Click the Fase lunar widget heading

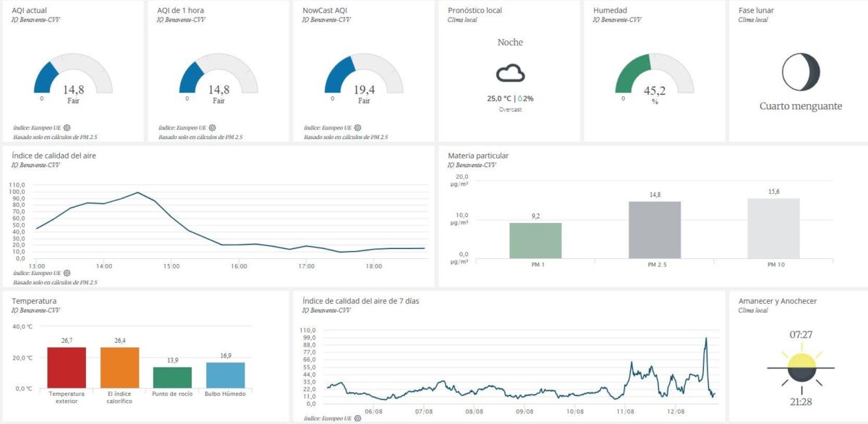[756, 11]
